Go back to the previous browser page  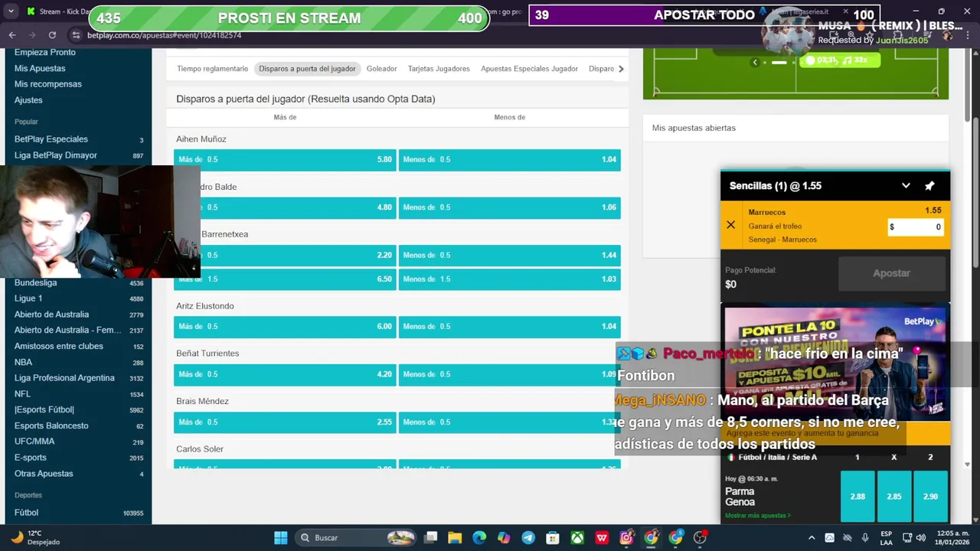pos(12,35)
